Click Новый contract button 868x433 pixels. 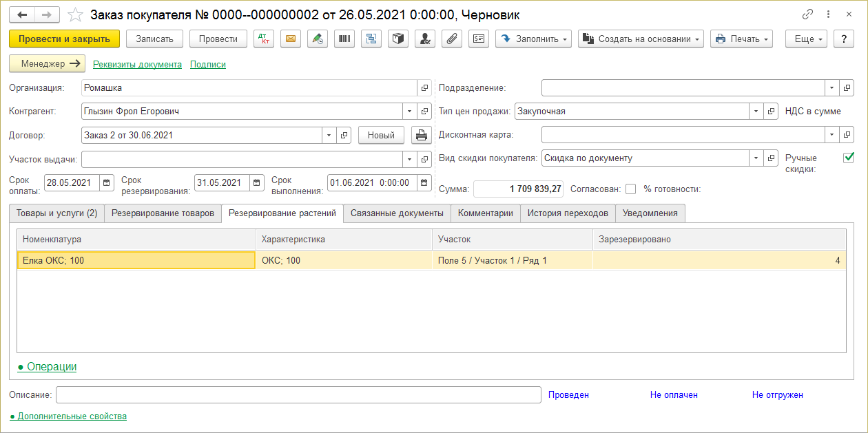[381, 136]
